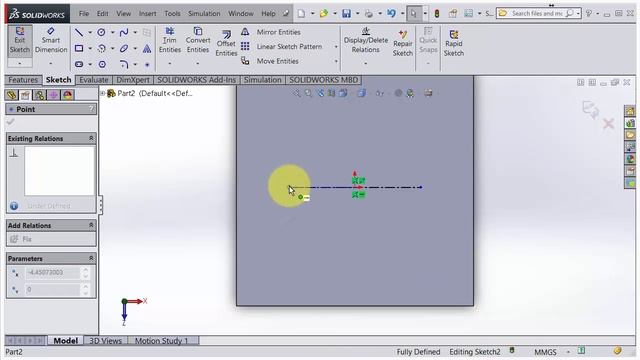
Task: Open the FeatureManager design tree tab
Action: 11,95
